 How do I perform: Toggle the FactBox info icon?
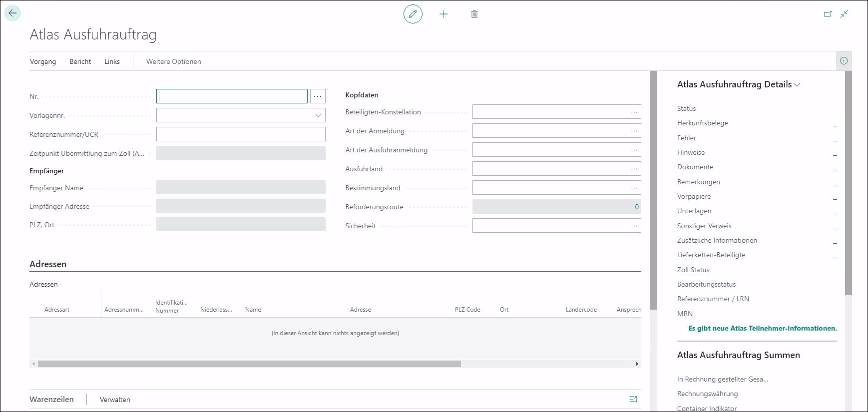tap(844, 61)
